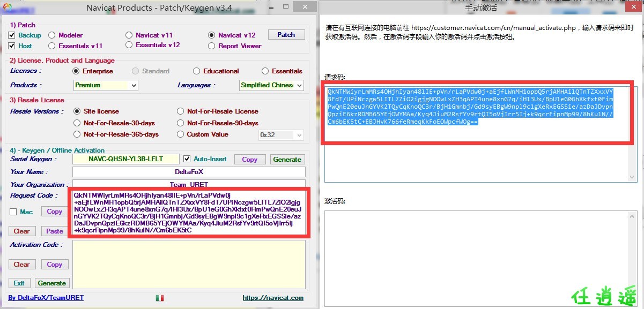Screen dimensions: 644x309
Task: Click the Italian flag icon
Action: pyautogui.click(x=160, y=298)
